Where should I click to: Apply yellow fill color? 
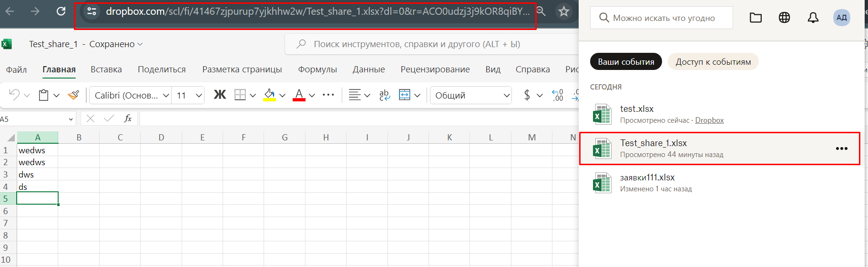pyautogui.click(x=269, y=95)
